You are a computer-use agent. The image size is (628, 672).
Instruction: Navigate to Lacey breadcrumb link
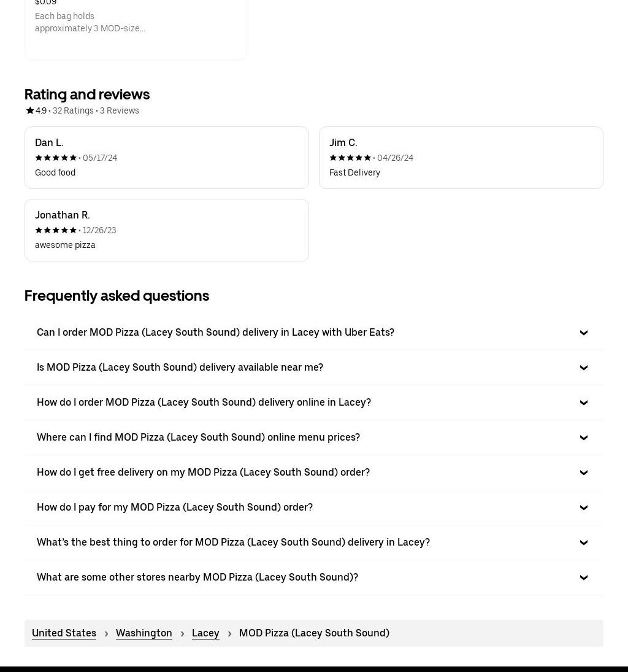[x=205, y=633]
